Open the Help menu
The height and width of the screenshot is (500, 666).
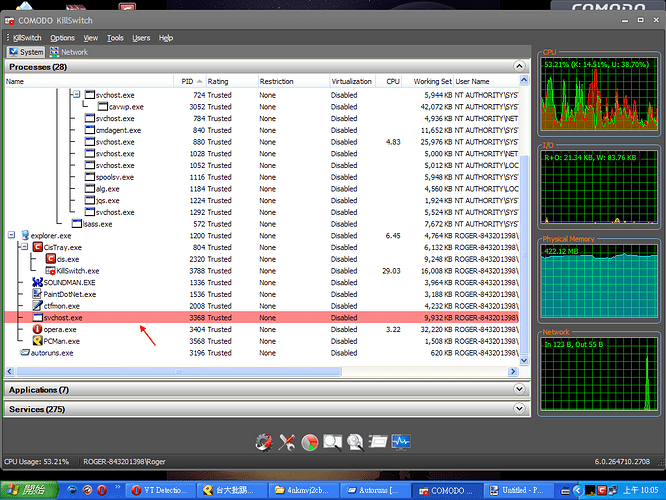pos(166,38)
